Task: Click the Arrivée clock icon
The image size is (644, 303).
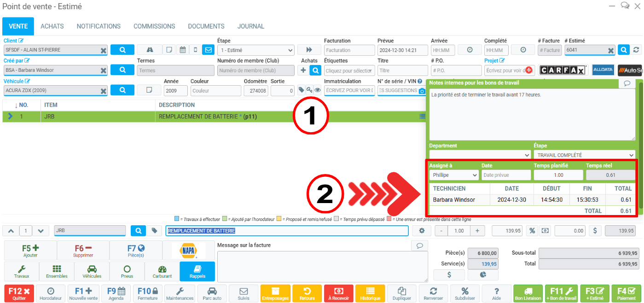Action: [470, 50]
